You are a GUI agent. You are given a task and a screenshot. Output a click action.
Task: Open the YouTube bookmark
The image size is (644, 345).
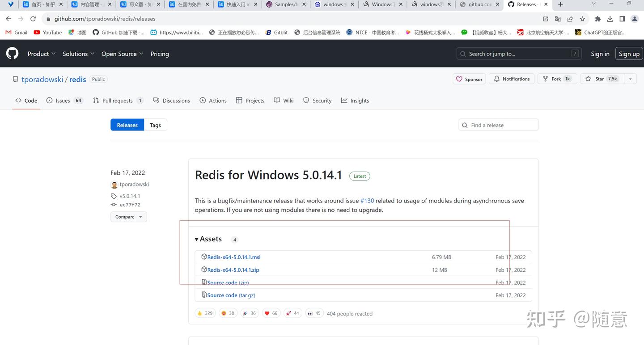tap(48, 32)
